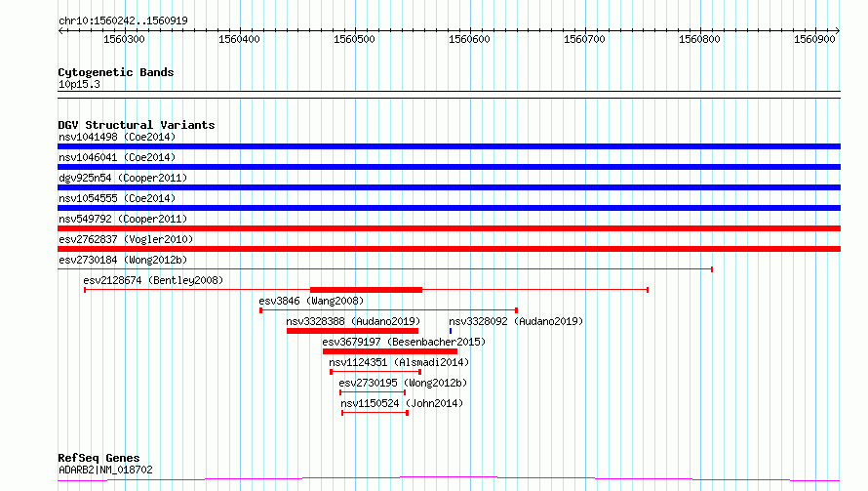Open nsv549792 (Cooper2011) variant label
The image size is (868, 491).
(x=123, y=219)
